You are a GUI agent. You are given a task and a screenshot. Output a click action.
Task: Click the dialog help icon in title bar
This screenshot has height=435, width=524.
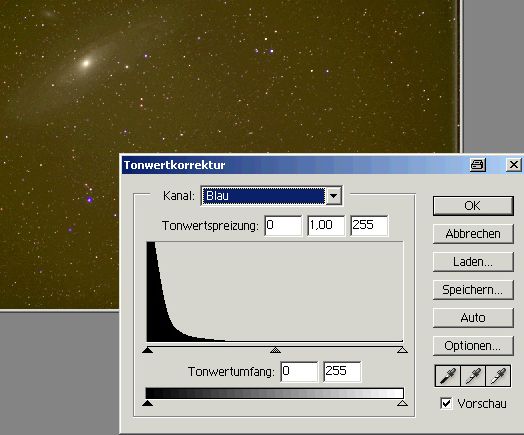click(478, 165)
